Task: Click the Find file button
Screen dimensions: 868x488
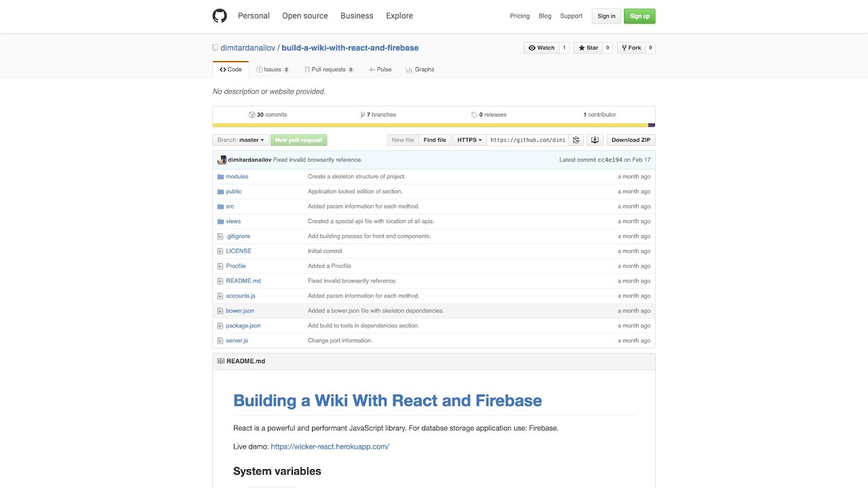Action: (x=435, y=140)
